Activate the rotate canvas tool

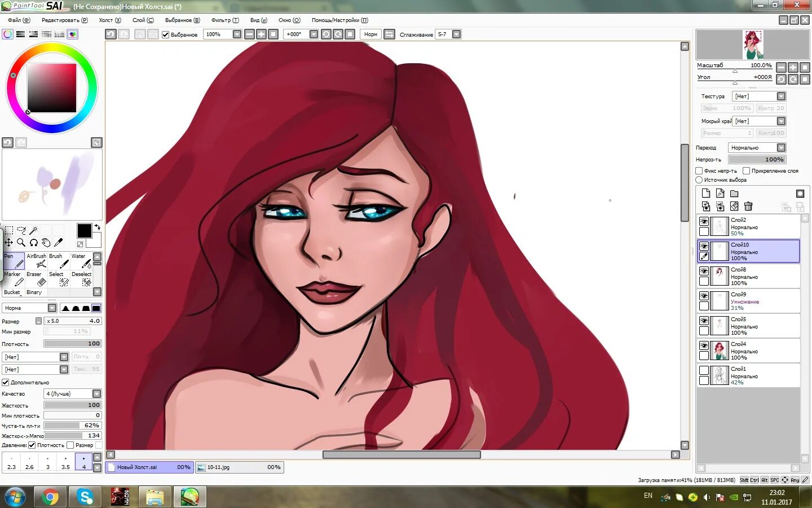click(x=34, y=243)
